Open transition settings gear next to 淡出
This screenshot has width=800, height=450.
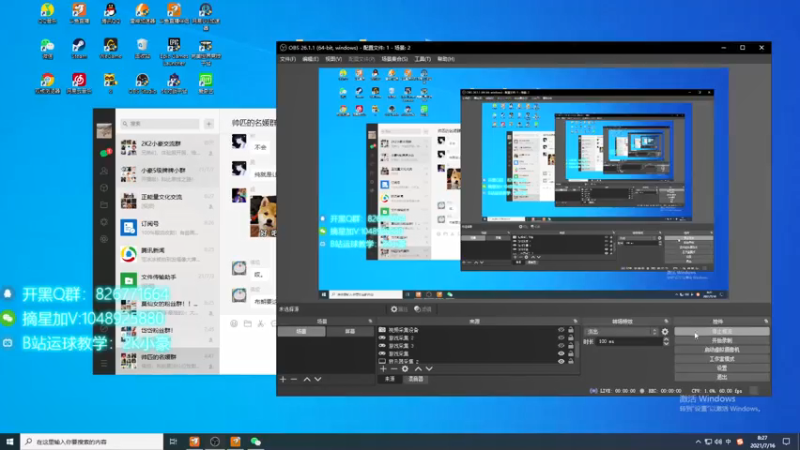tap(665, 332)
